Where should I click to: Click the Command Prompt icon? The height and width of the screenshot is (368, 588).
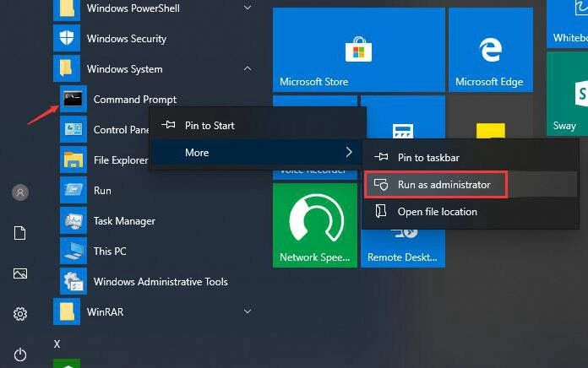click(x=73, y=100)
